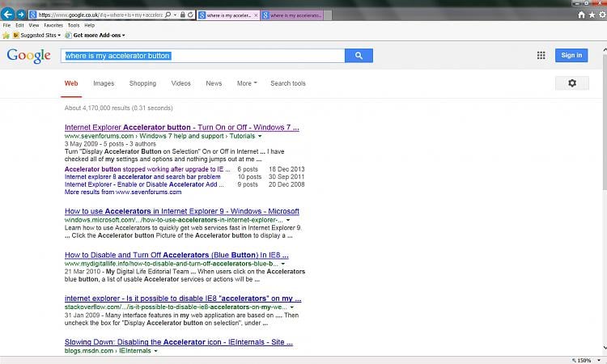Screen dimensions: 607x364
Task: Click the address bar URL field
Action: [x=100, y=15]
